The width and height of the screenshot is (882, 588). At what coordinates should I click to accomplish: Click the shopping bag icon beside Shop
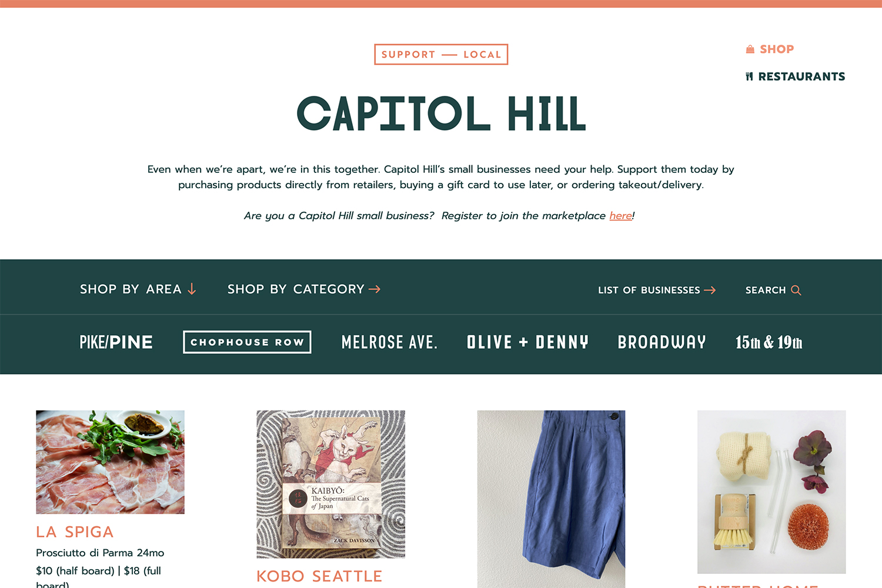pos(750,49)
